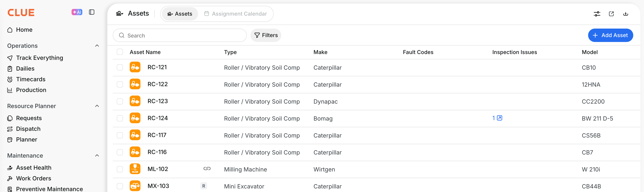This screenshot has width=644, height=192.
Task: Download assets with the export icon
Action: click(x=625, y=14)
